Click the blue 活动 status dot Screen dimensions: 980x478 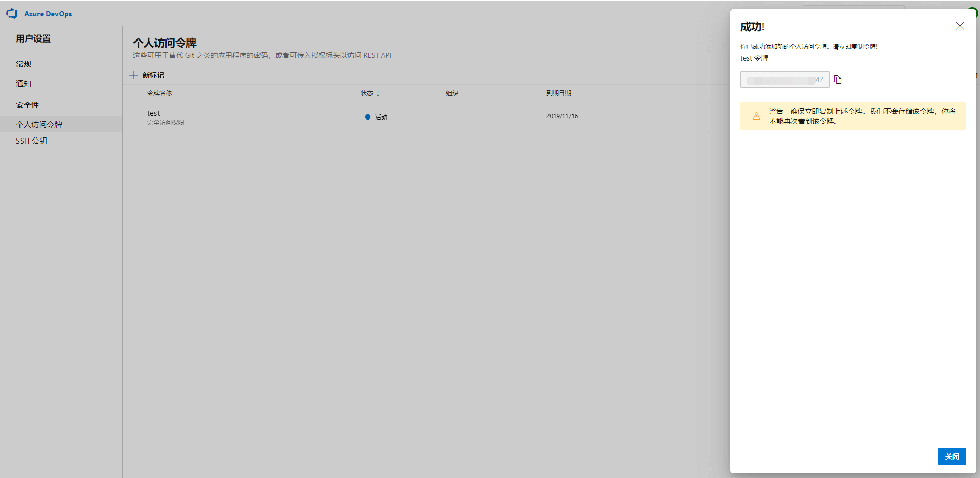pyautogui.click(x=367, y=117)
